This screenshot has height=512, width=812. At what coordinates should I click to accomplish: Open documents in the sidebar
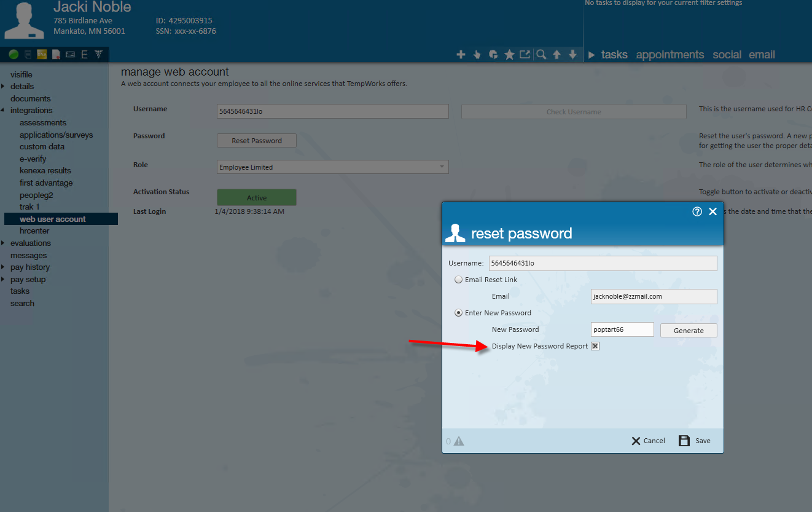point(31,98)
